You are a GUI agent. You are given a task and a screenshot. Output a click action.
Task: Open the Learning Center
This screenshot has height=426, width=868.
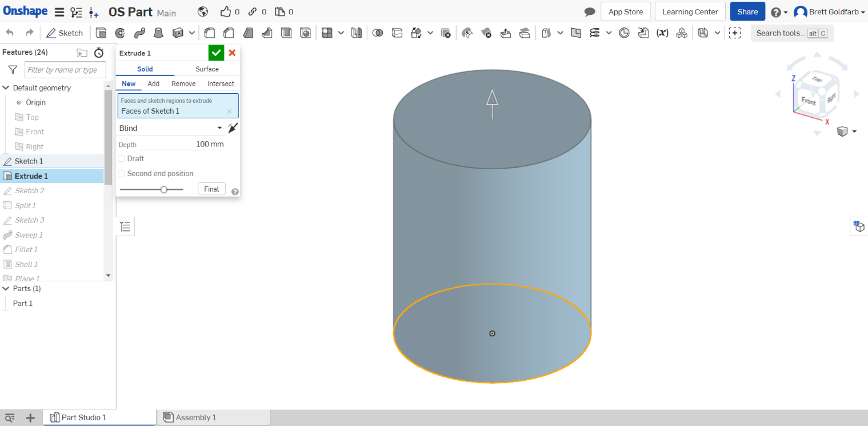point(690,11)
